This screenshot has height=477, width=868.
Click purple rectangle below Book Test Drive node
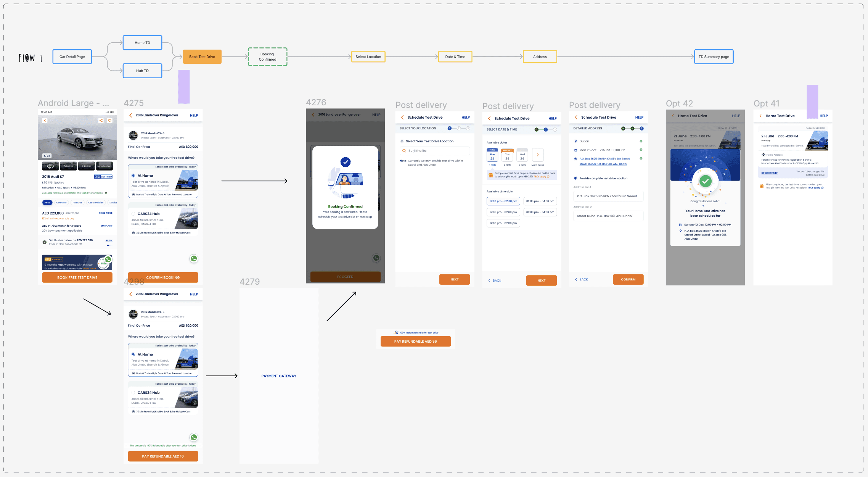184,87
